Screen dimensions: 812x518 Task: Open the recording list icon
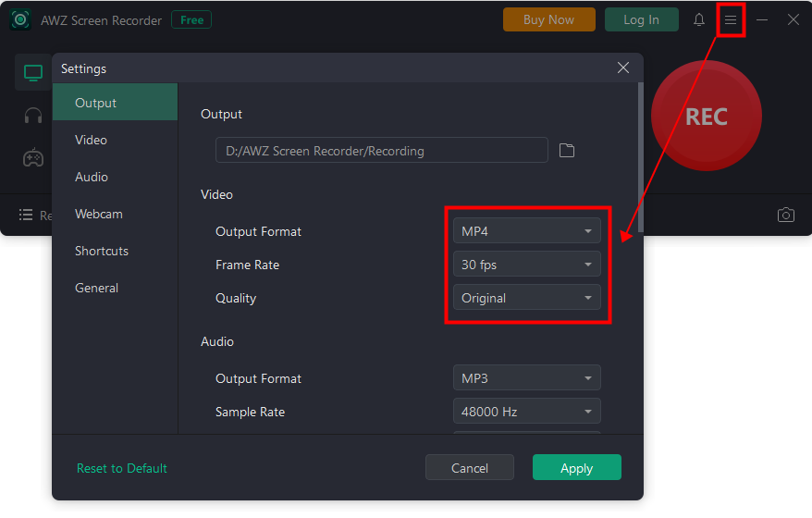25,215
